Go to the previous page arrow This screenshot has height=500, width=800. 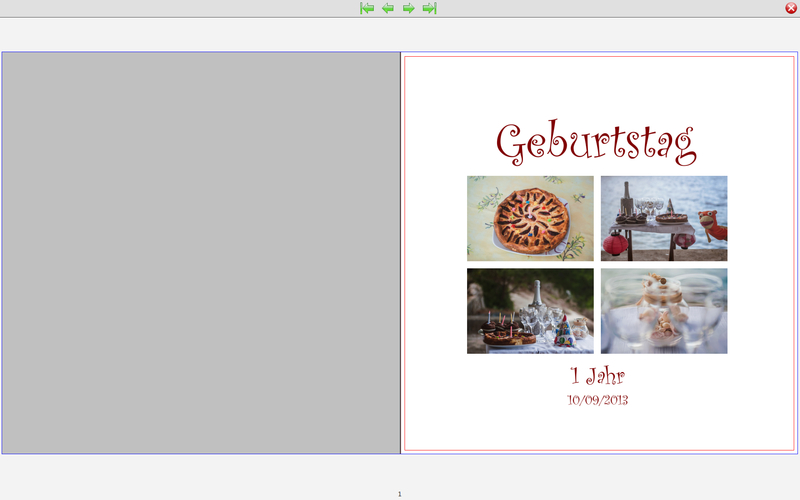388,8
